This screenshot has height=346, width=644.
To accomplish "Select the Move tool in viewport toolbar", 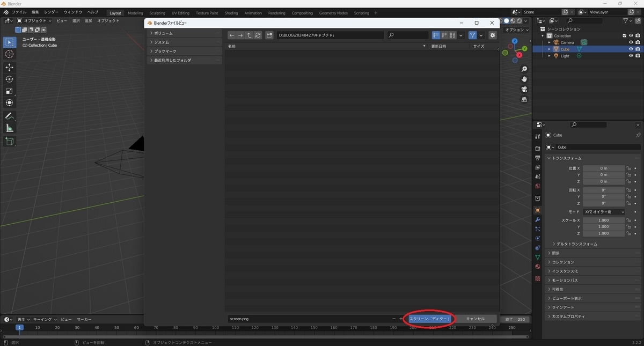I will pyautogui.click(x=10, y=67).
